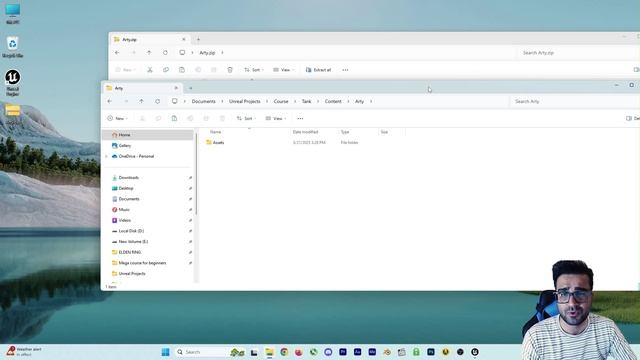Viewport: 640px width, 360px height.
Task: Go up one level in Arty.zip window
Action: (x=149, y=53)
